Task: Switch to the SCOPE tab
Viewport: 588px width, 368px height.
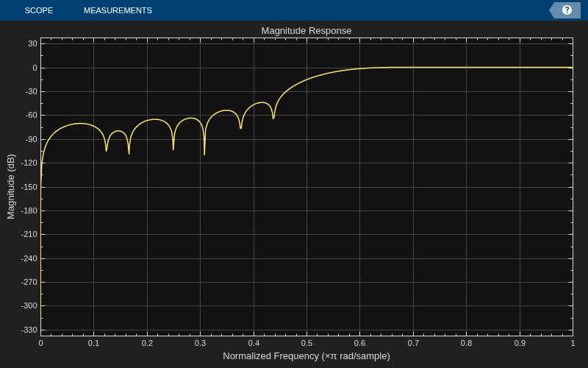Action: pos(39,10)
